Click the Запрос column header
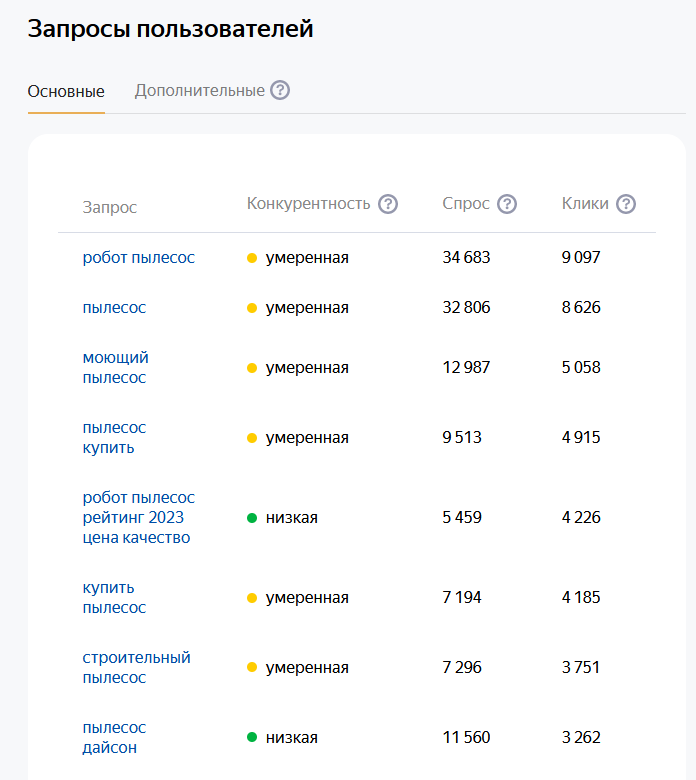Image resolution: width=696 pixels, height=780 pixels. pos(109,207)
